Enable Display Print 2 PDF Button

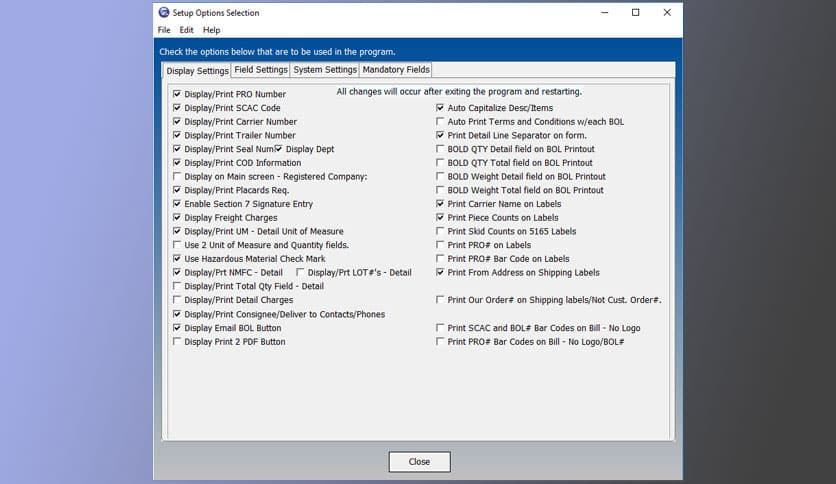coord(178,342)
